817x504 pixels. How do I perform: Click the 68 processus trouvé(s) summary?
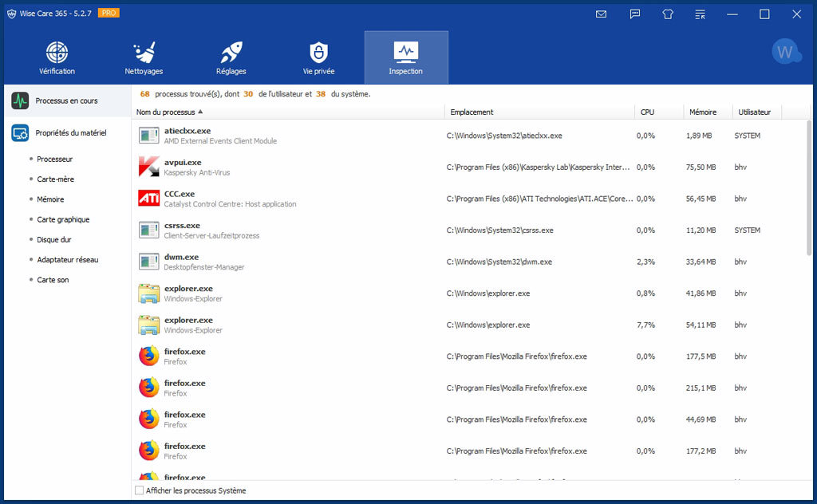(255, 94)
